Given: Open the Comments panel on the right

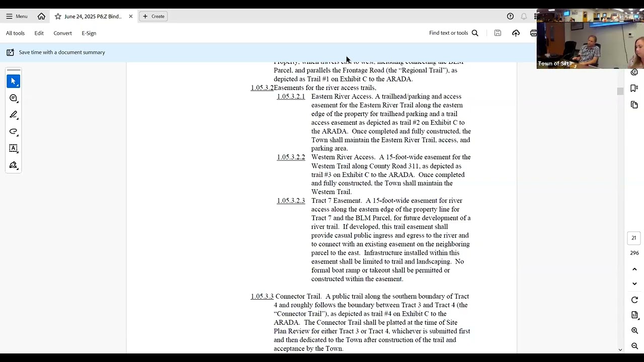Looking at the screenshot, I should click(634, 72).
